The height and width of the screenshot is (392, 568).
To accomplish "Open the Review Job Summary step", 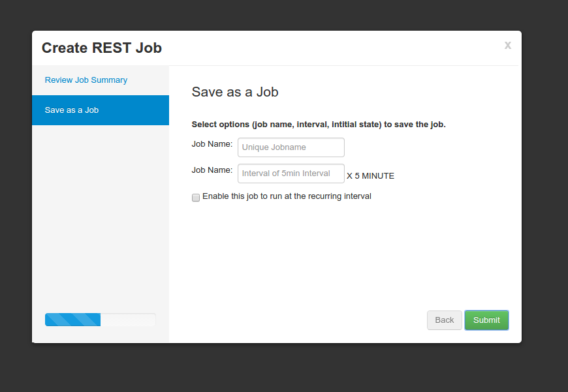I will point(86,80).
